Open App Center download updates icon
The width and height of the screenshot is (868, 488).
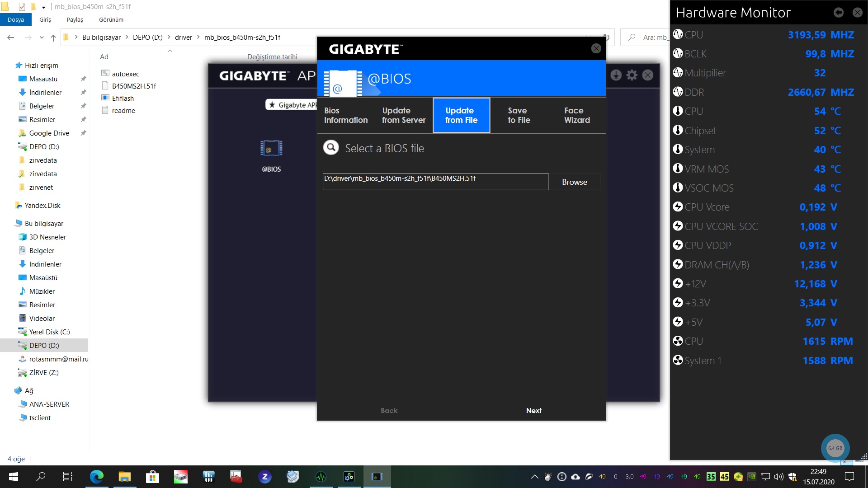pyautogui.click(x=616, y=75)
